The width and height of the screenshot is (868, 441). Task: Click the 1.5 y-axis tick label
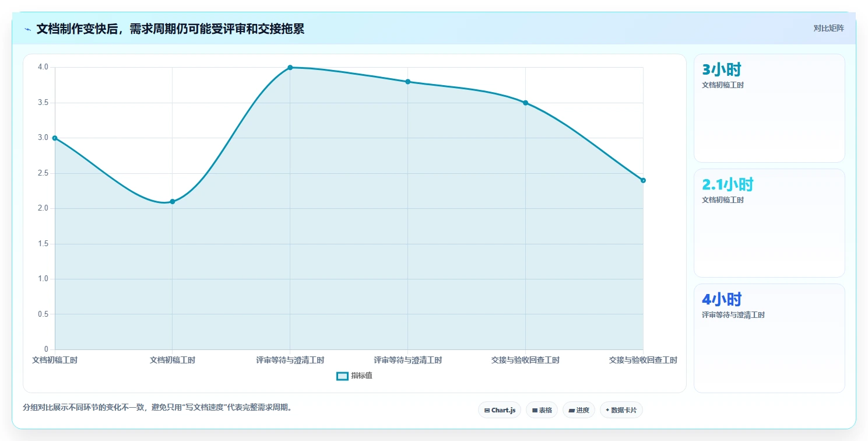click(44, 244)
